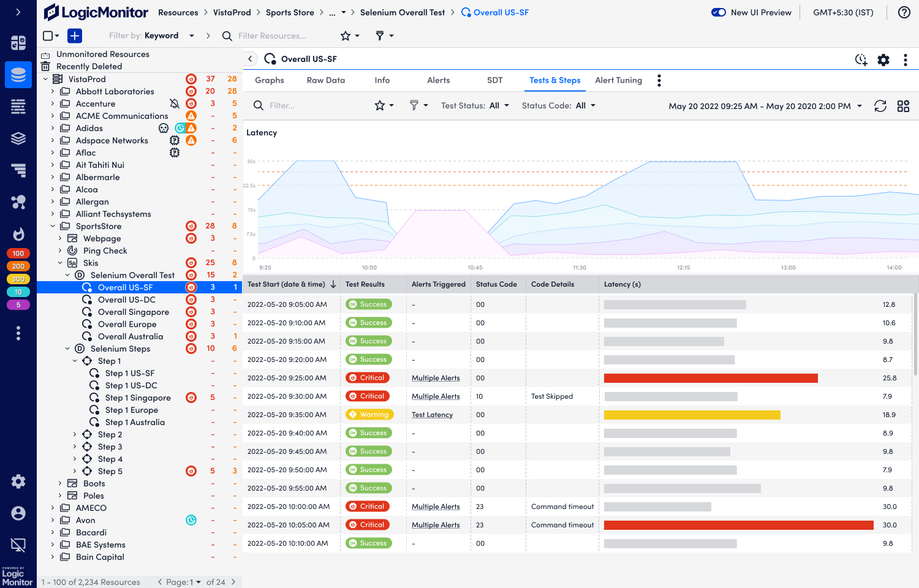
Task: Expand the Boots node
Action: tap(60, 483)
